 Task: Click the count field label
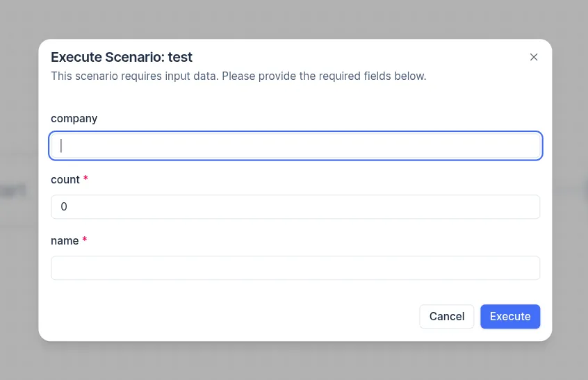coord(65,180)
